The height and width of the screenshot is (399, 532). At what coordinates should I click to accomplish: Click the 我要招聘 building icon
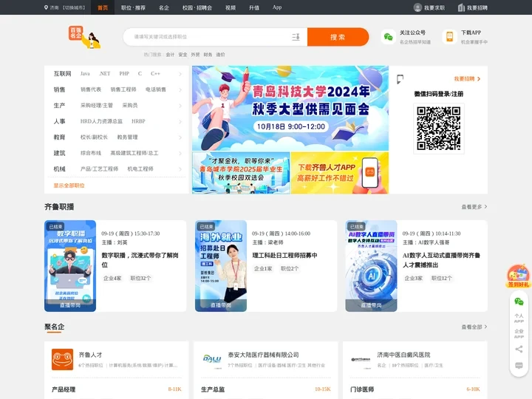click(461, 7)
